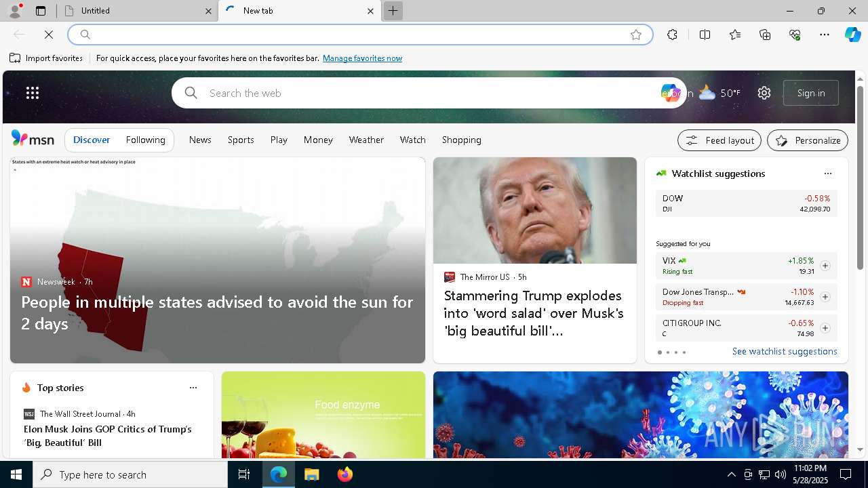
Task: Open Task View on taskbar
Action: (244, 474)
